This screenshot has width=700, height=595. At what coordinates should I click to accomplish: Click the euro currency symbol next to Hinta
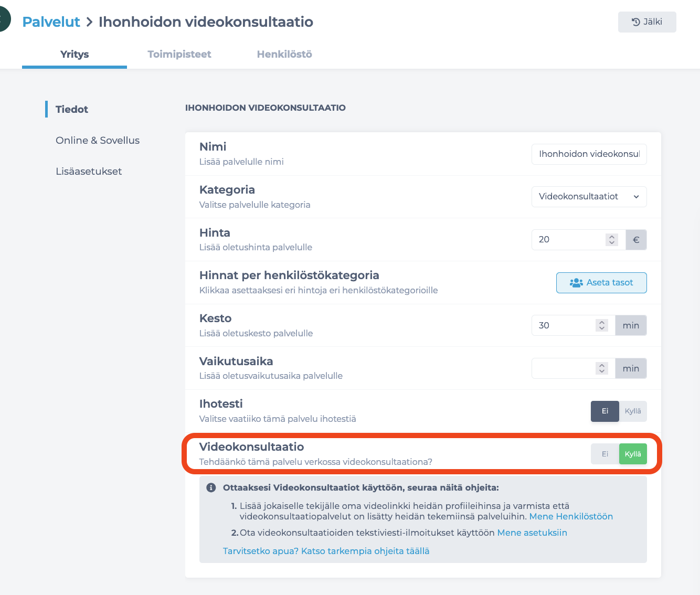[x=636, y=240]
